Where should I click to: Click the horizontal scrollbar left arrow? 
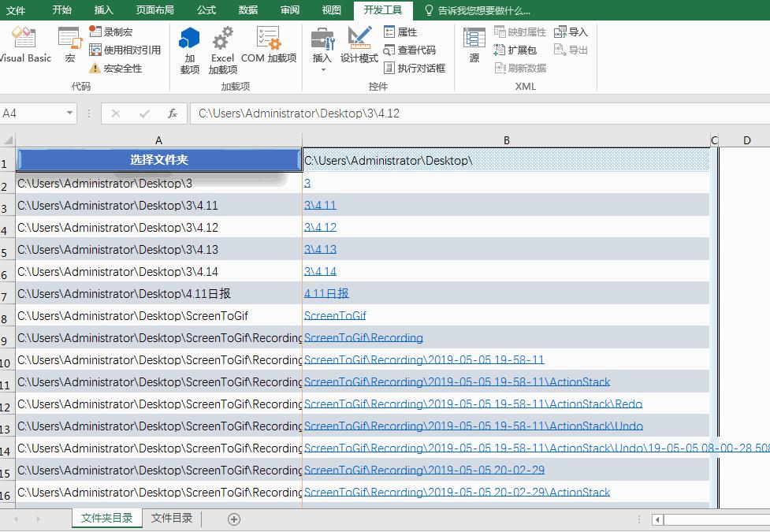pyautogui.click(x=657, y=519)
